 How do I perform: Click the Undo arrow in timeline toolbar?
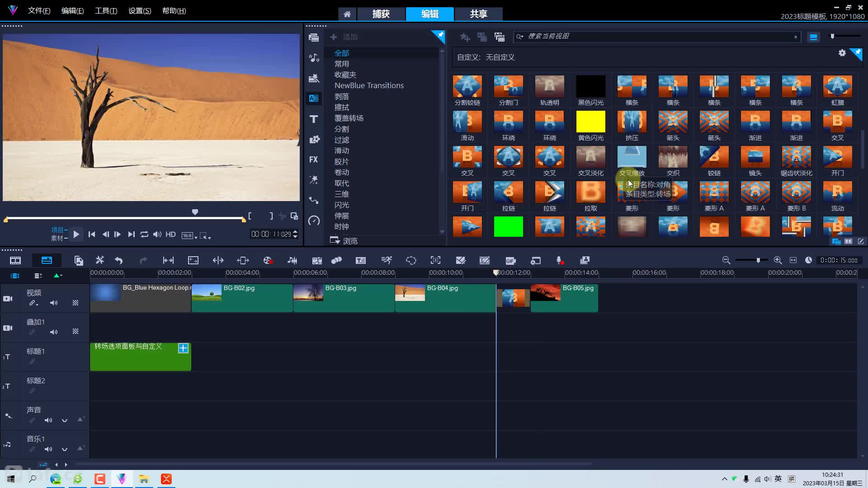tap(119, 260)
